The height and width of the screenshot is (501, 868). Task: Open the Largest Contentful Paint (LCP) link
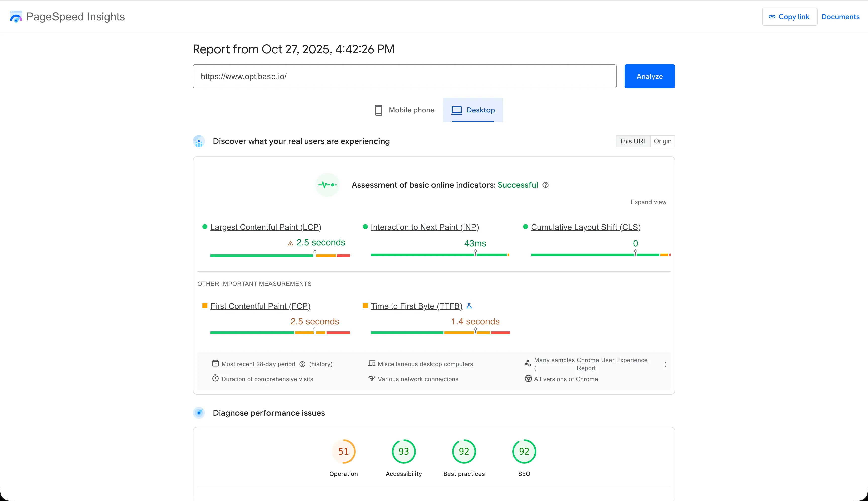265,227
